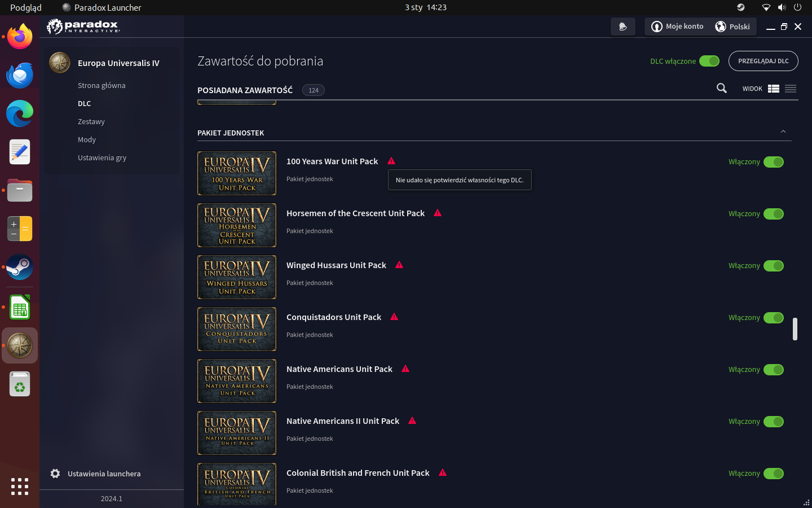Click warning icon beside Winged Hussars Unit Pack

point(399,265)
